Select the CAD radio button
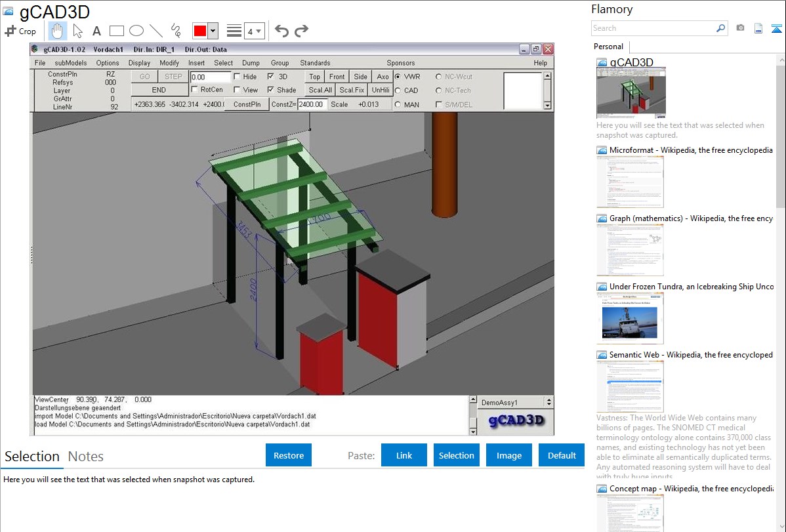Viewport: 786px width, 532px height. click(x=398, y=91)
